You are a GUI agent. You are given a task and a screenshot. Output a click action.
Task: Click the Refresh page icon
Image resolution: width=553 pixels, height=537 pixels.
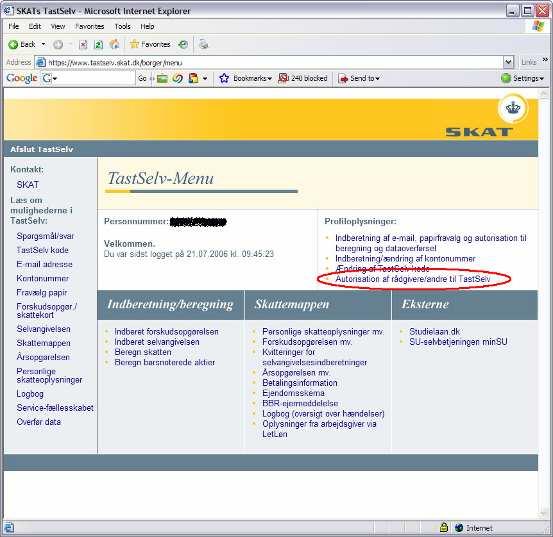[x=98, y=44]
